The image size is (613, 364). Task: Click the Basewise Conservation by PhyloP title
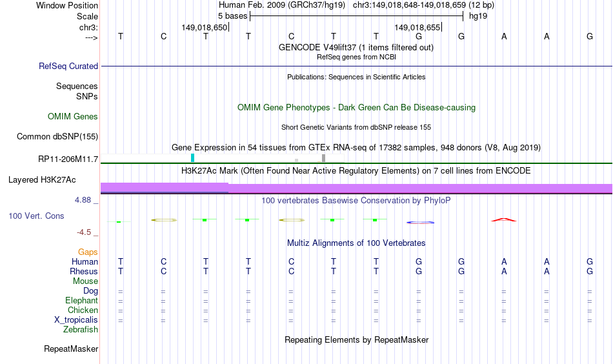(x=356, y=201)
